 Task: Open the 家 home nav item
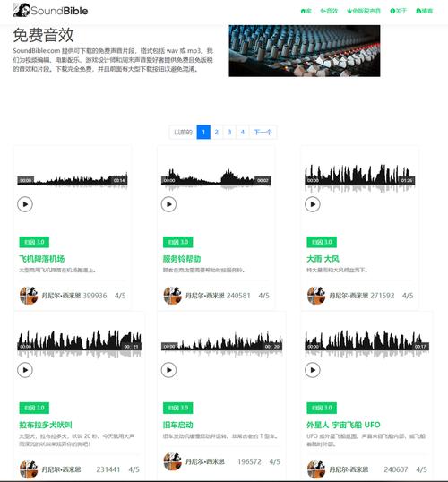[x=306, y=11]
